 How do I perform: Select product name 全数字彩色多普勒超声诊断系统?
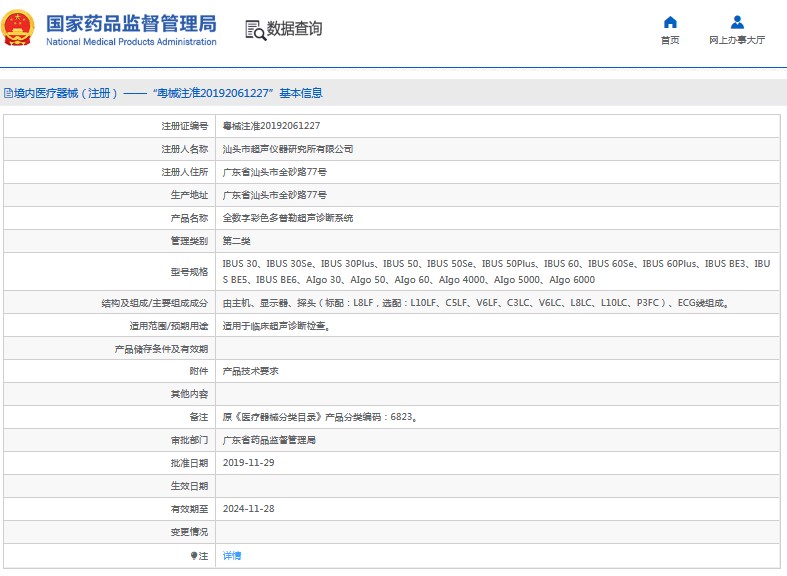pos(288,218)
